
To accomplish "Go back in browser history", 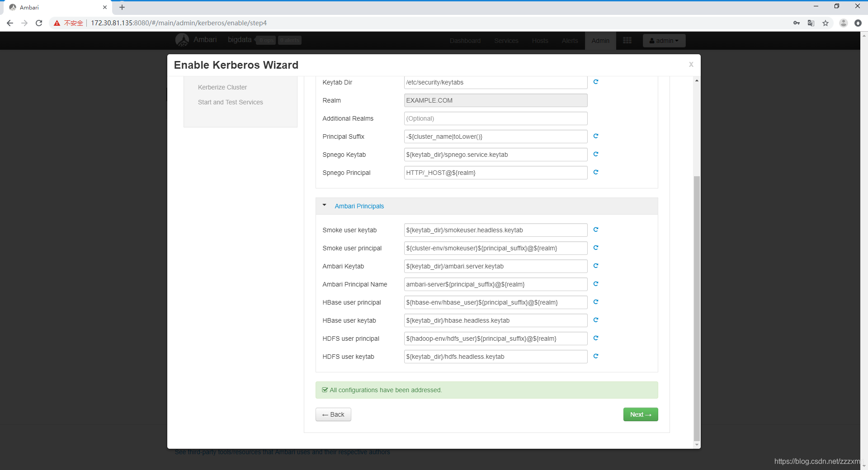I will [10, 23].
